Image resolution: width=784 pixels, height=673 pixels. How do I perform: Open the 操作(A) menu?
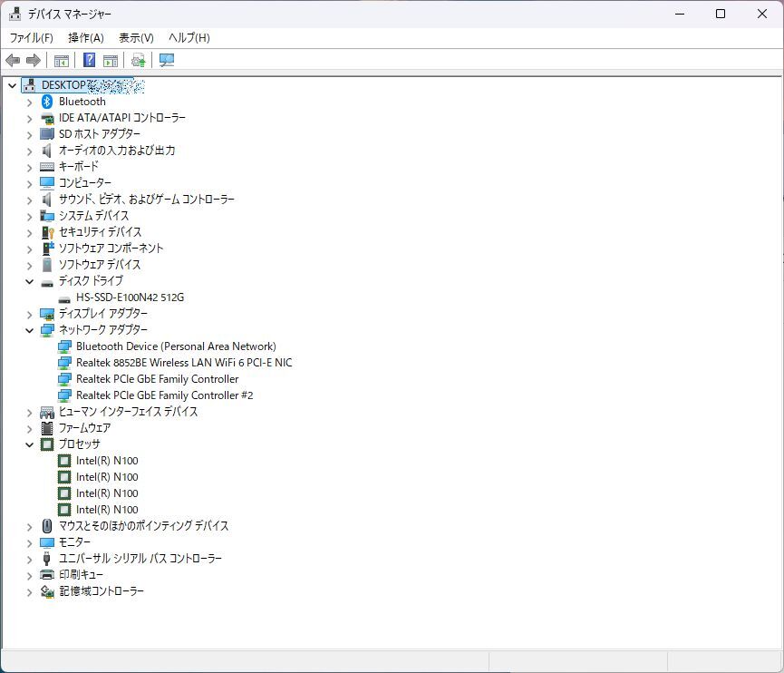click(x=86, y=37)
